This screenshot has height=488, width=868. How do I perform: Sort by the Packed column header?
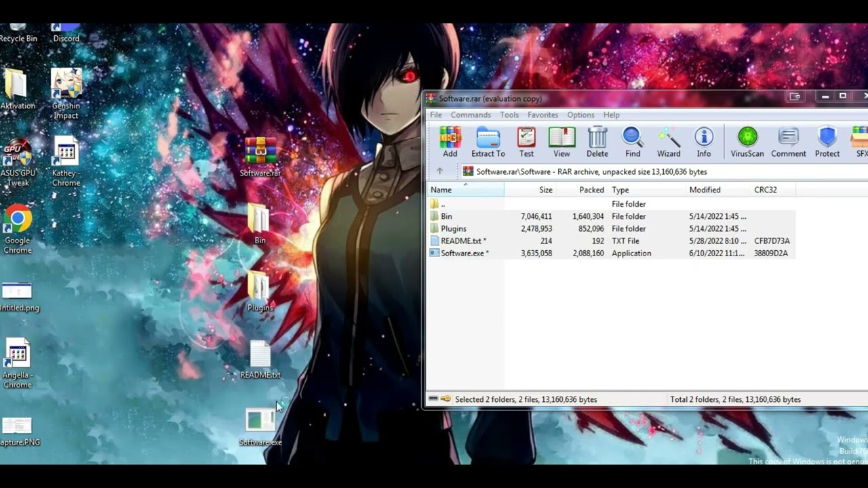[583, 190]
